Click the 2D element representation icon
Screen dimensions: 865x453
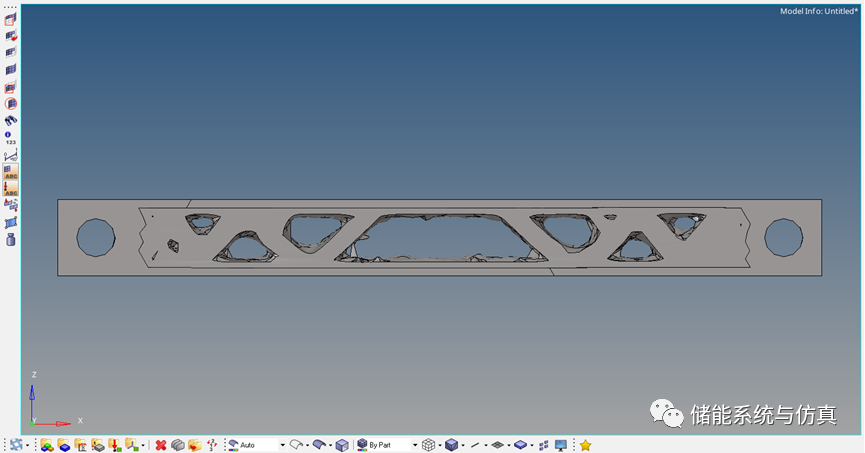pos(498,445)
